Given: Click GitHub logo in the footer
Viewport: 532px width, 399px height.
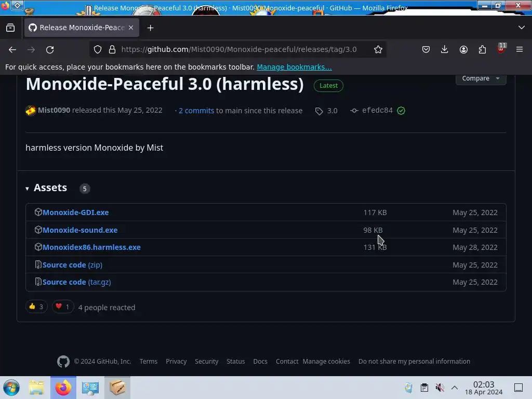Looking at the screenshot, I should (63, 362).
